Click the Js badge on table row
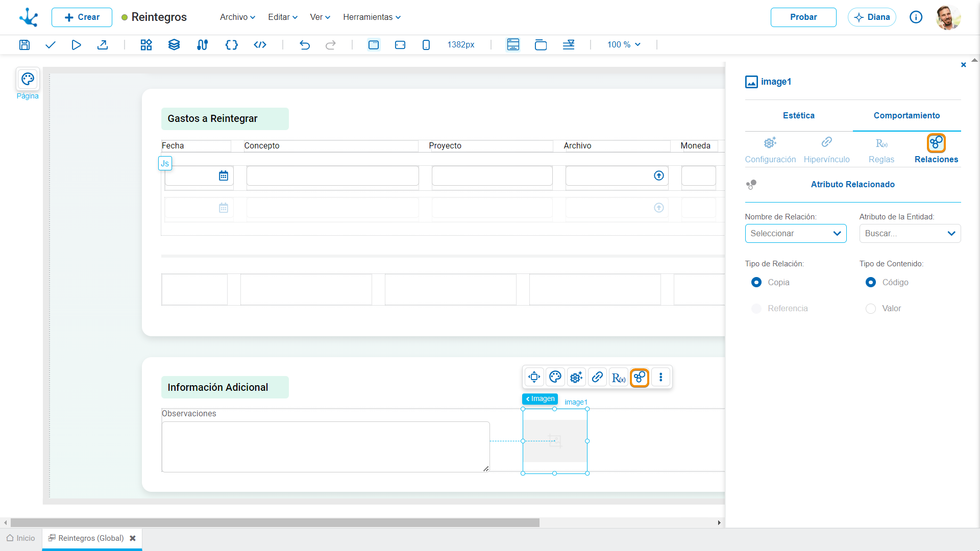The image size is (980, 551). (x=165, y=164)
